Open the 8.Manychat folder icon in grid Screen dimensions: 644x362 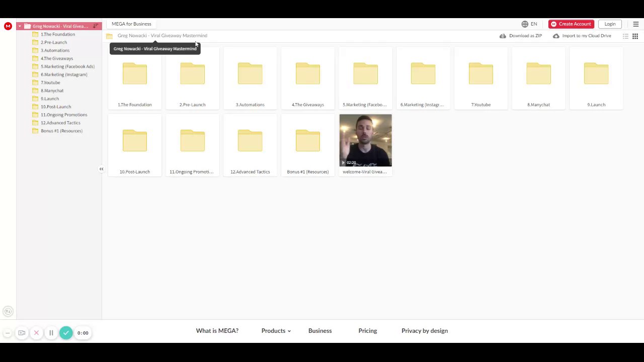[538, 73]
